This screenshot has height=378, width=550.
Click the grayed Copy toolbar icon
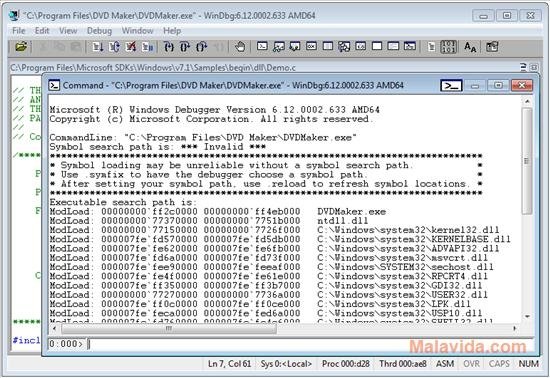tap(60, 47)
